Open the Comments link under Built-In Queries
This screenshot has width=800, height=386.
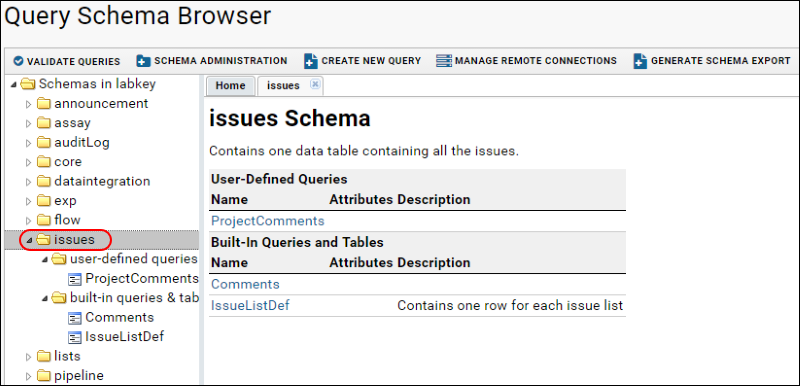pyautogui.click(x=245, y=284)
